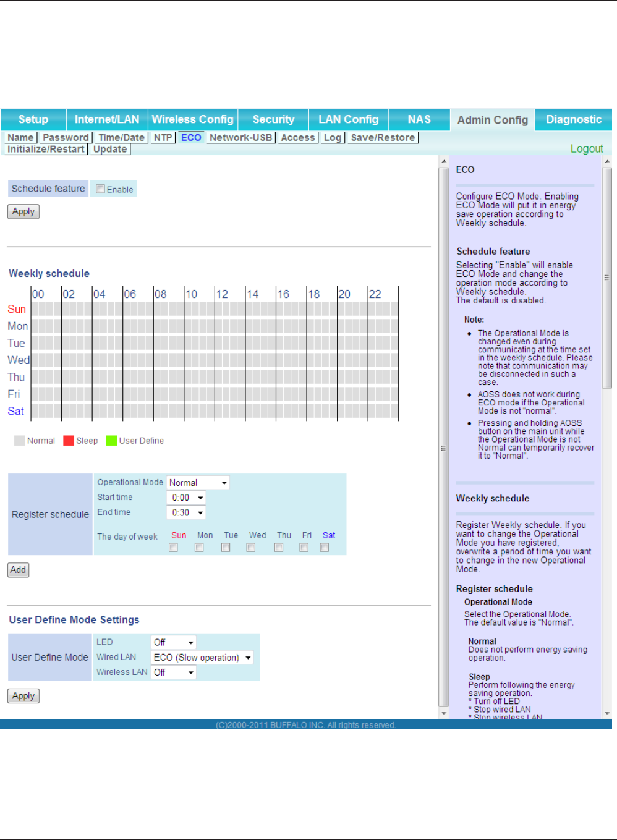Click the Logout link
Image resolution: width=617 pixels, height=840 pixels.
(x=587, y=148)
